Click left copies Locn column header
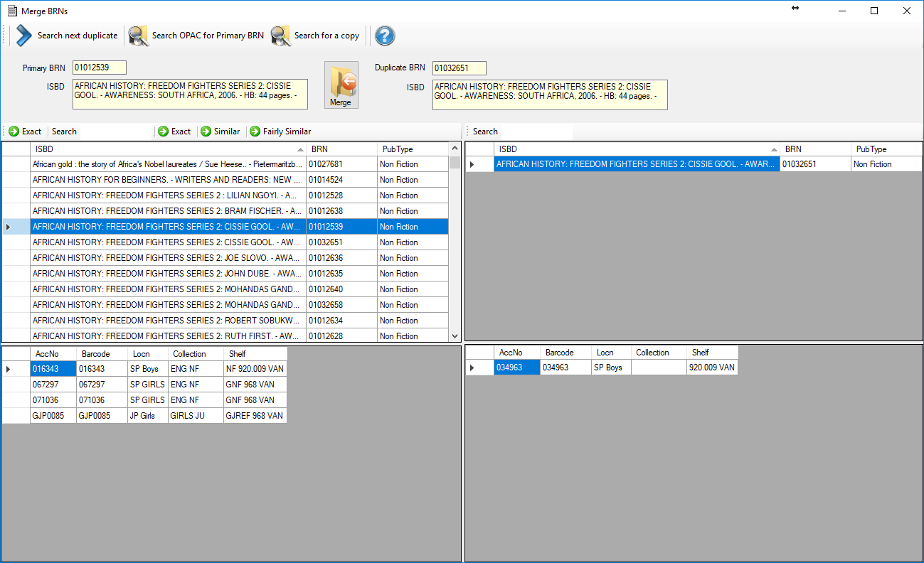 point(147,354)
